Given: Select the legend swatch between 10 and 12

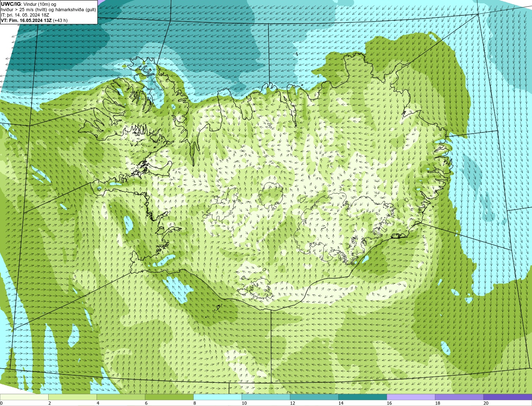Looking at the screenshot, I should pyautogui.click(x=266, y=397).
